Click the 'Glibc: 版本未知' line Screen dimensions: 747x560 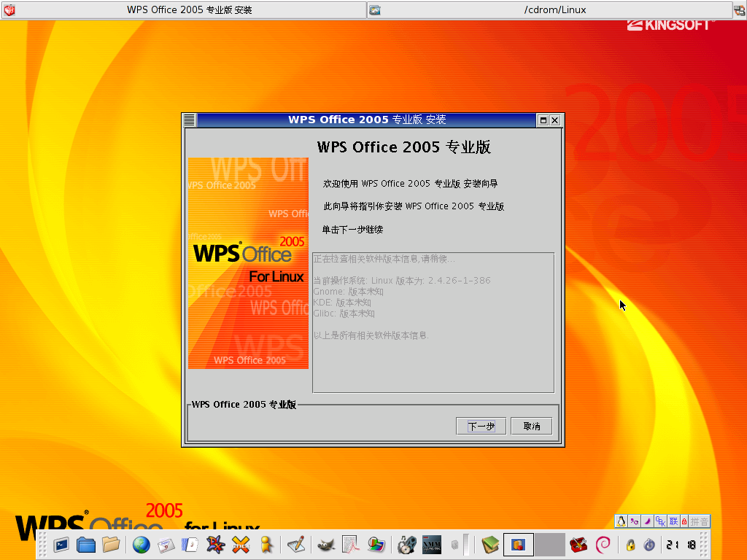(344, 314)
